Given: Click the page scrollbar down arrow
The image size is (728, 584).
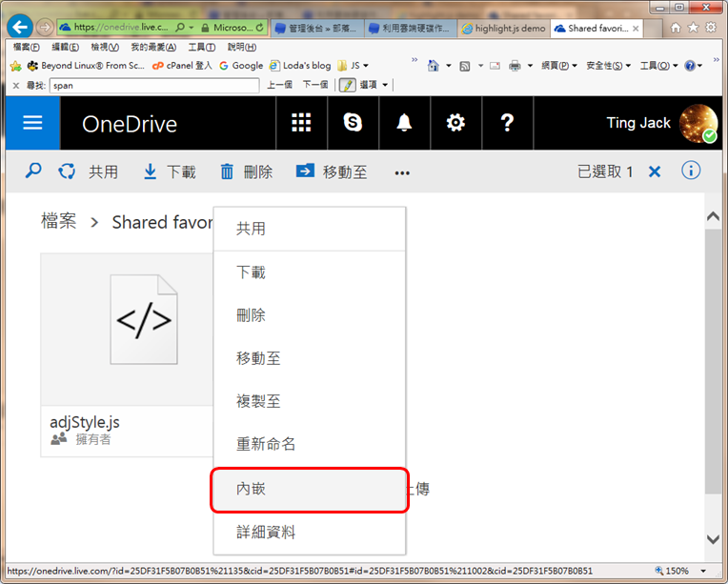Looking at the screenshot, I should (713, 539).
